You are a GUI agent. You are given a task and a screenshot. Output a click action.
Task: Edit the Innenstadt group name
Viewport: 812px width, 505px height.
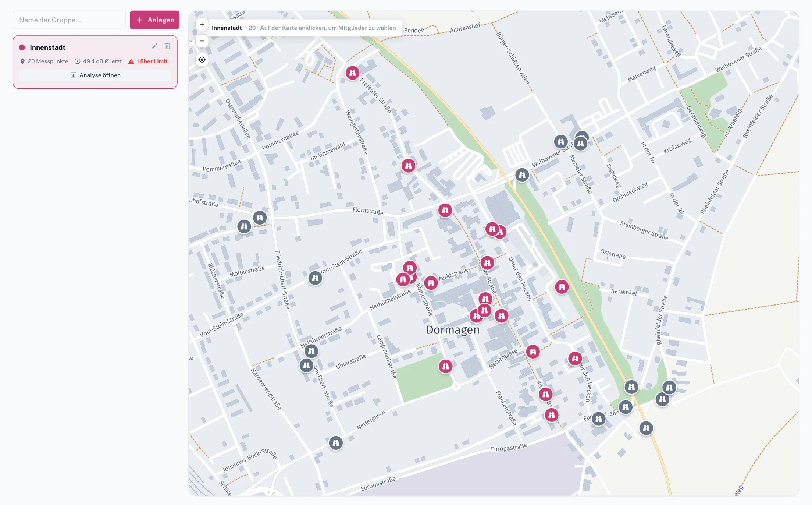point(154,46)
